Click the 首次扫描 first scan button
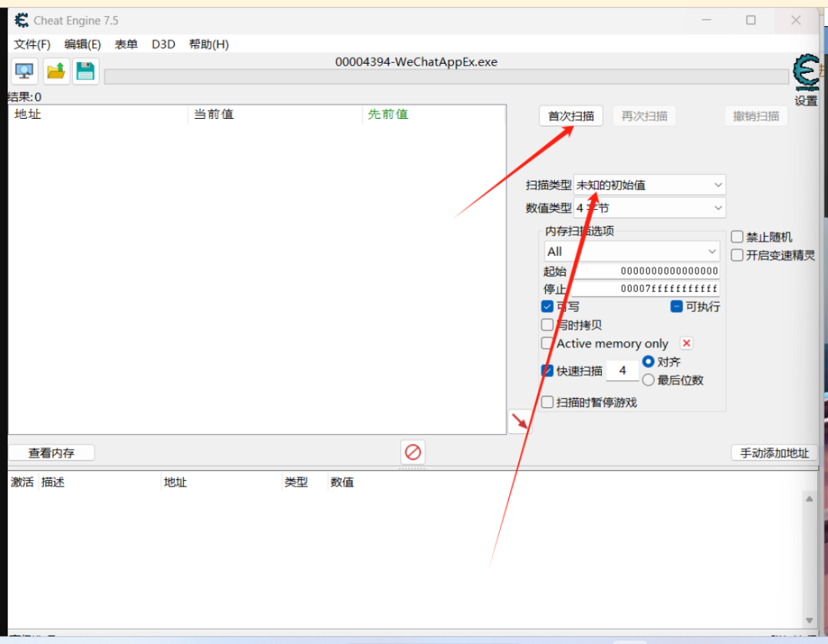 (571, 116)
